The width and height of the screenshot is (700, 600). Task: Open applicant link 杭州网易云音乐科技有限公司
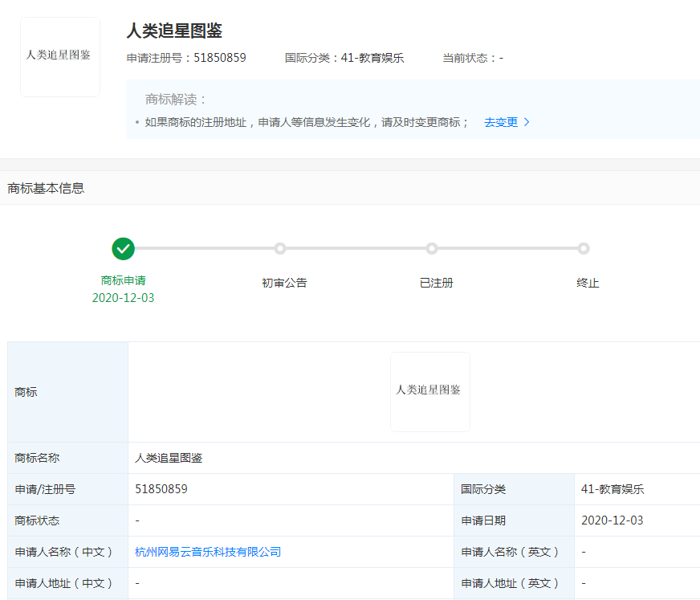point(206,552)
